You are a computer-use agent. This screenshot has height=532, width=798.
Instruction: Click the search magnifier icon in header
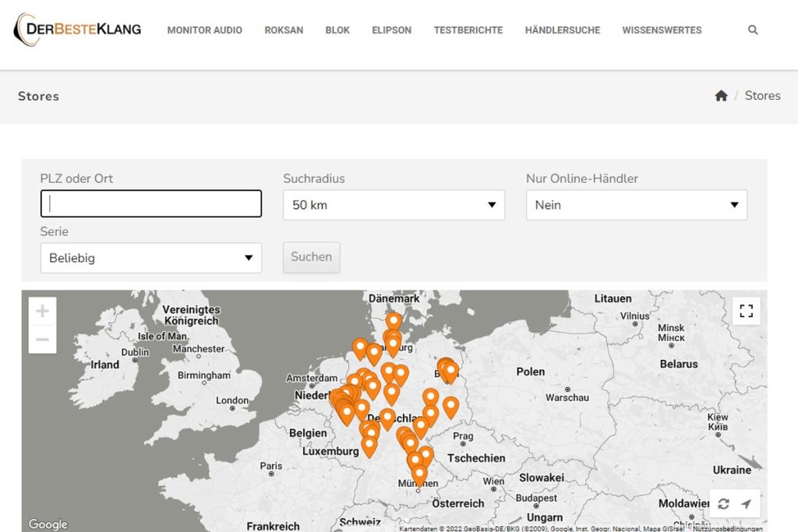click(753, 30)
